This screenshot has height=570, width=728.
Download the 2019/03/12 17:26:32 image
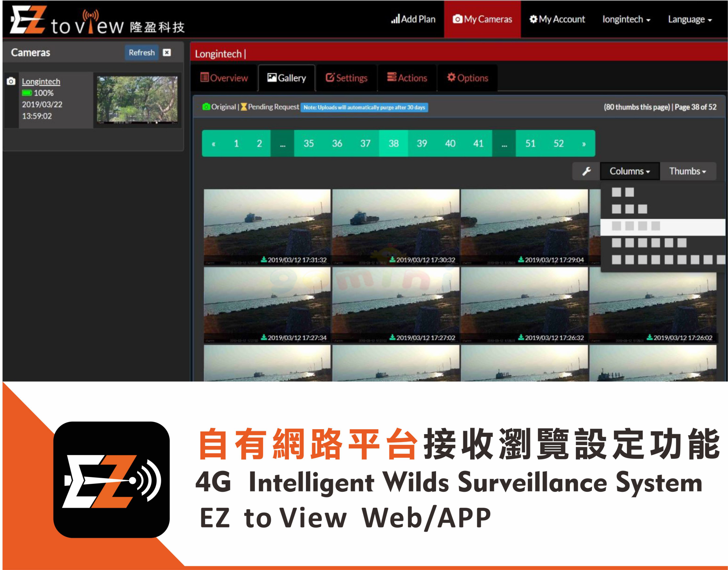[x=521, y=337]
